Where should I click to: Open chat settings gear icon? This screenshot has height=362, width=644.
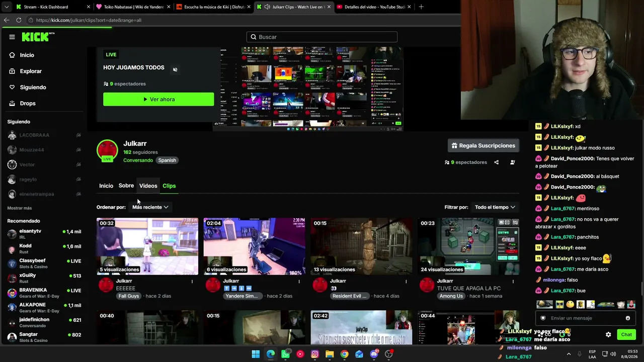tap(608, 335)
